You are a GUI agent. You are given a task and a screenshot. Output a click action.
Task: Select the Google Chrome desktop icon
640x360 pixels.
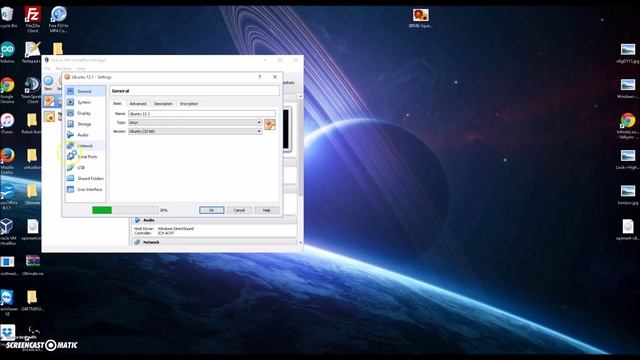[7, 90]
